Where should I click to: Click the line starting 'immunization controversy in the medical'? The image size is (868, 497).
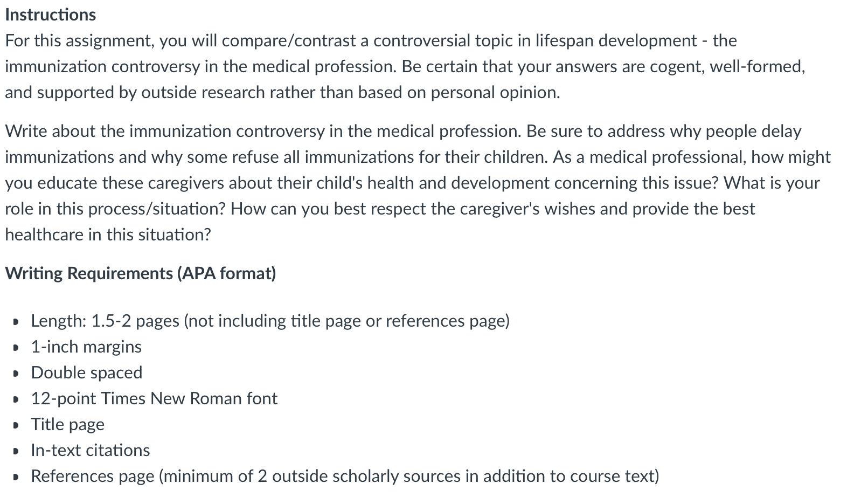pyautogui.click(x=405, y=66)
